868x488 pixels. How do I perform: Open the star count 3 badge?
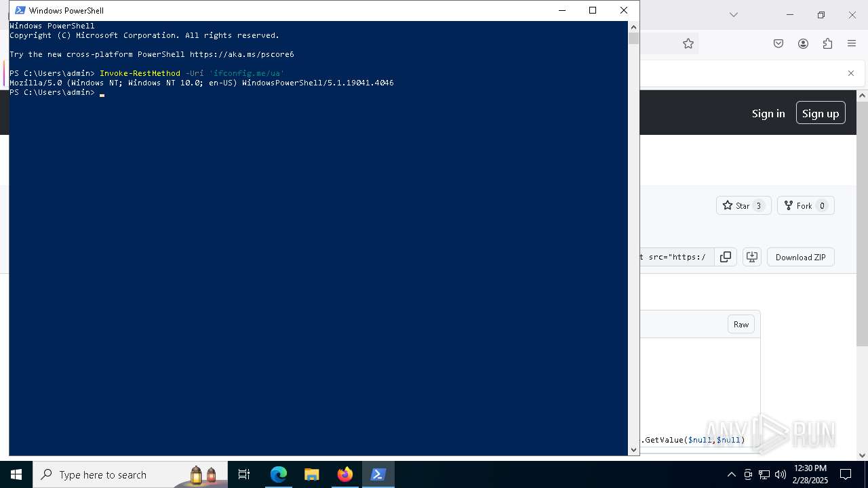tap(759, 205)
